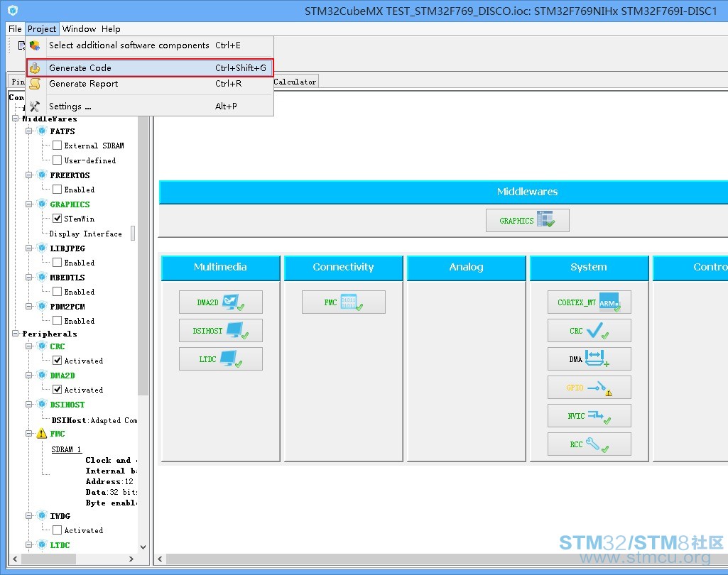728x575 pixels.
Task: Click the PDM2PCM cube icon
Action: (42, 306)
